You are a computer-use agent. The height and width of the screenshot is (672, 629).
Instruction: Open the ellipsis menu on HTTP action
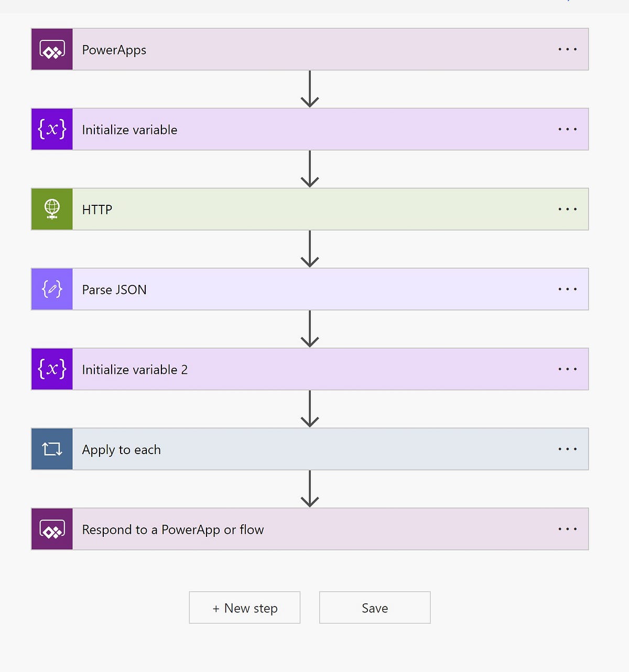pyautogui.click(x=568, y=209)
